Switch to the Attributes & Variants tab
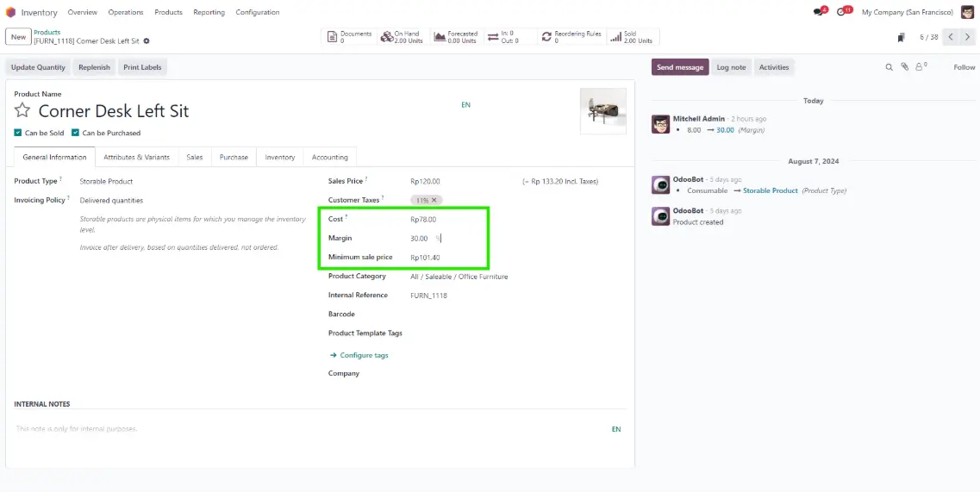 (136, 157)
